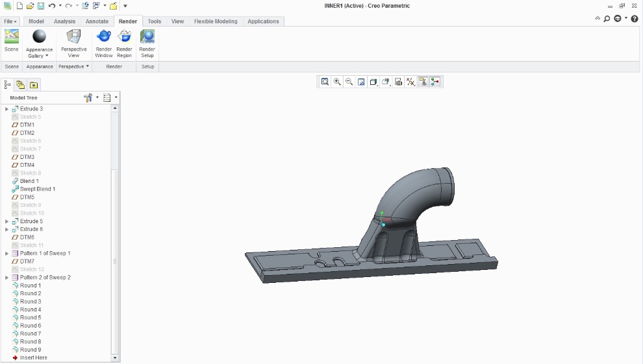Screen dimensions: 643x364
Task: Open Model Tree show columns icon
Action: (x=107, y=97)
